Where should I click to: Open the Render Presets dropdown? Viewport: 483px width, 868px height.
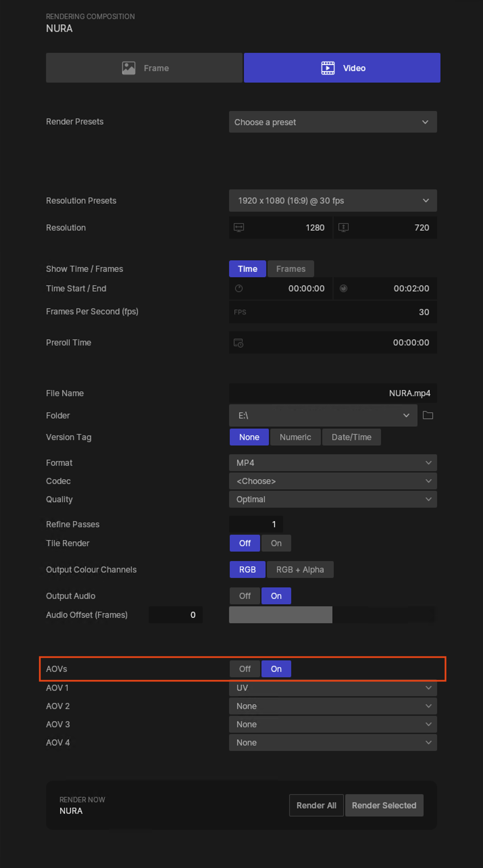coord(333,122)
